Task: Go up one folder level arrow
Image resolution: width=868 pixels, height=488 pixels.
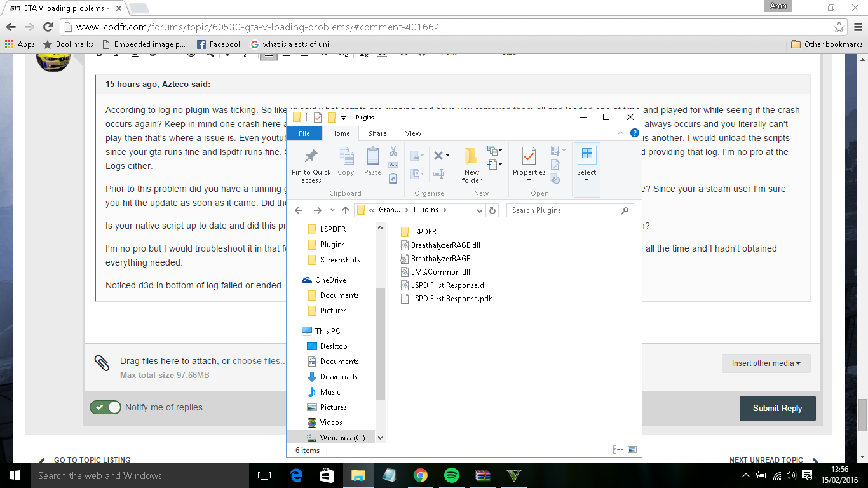Action: [x=346, y=210]
